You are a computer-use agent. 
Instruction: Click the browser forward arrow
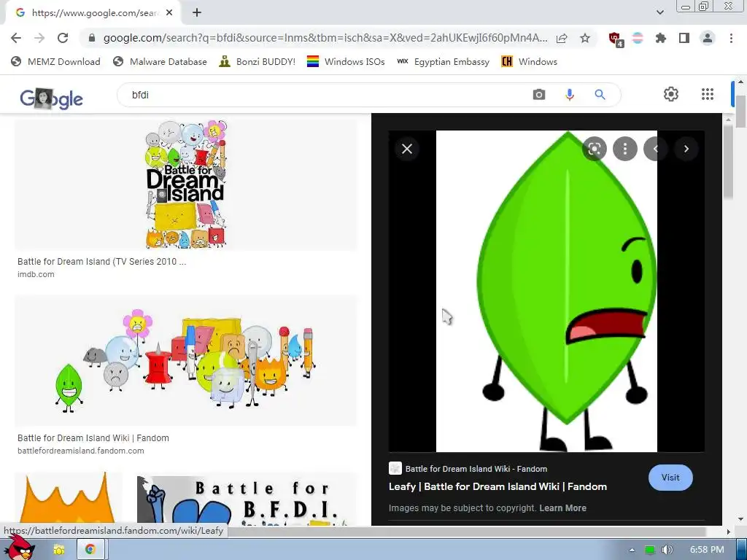[x=39, y=38]
